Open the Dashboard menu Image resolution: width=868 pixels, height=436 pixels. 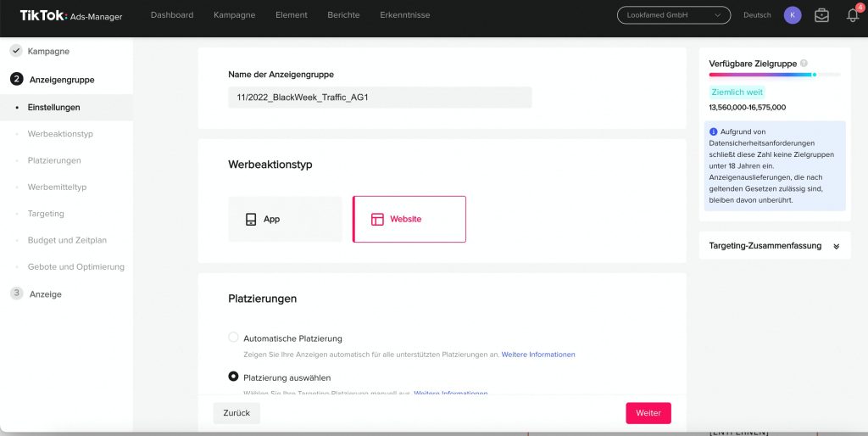[172, 15]
